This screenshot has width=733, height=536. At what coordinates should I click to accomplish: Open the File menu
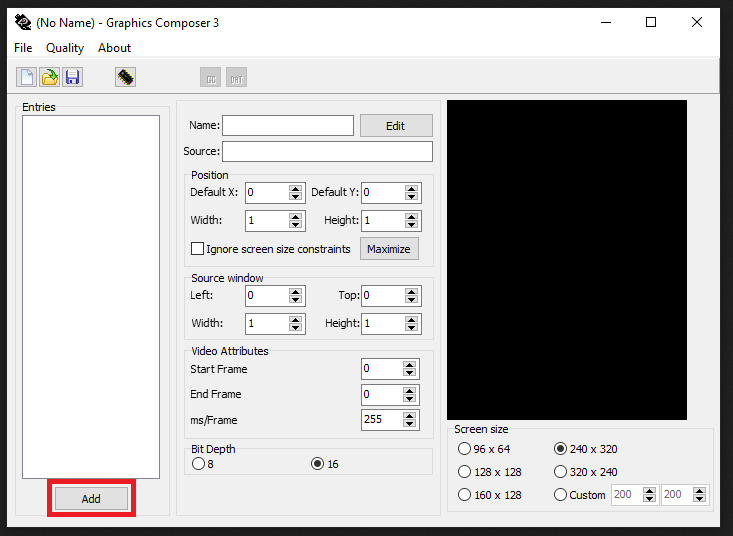[23, 48]
